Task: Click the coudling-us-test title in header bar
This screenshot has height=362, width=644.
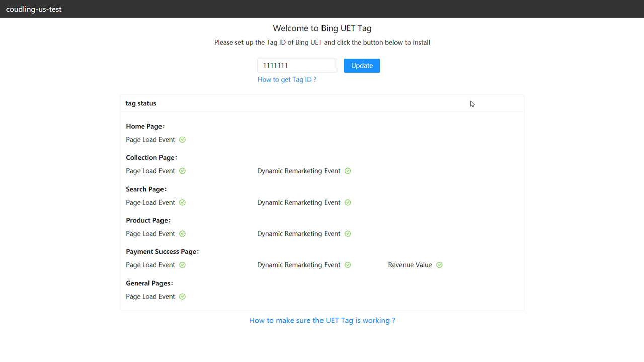Action: (x=34, y=9)
